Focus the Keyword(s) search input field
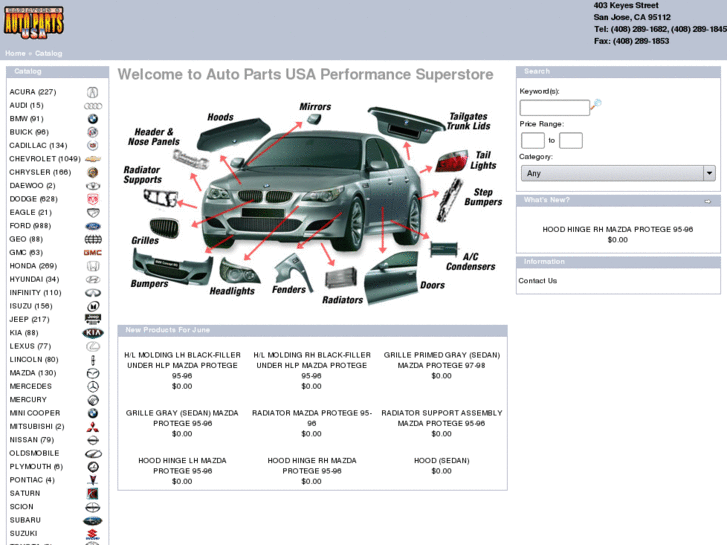The height and width of the screenshot is (545, 727). pyautogui.click(x=555, y=108)
